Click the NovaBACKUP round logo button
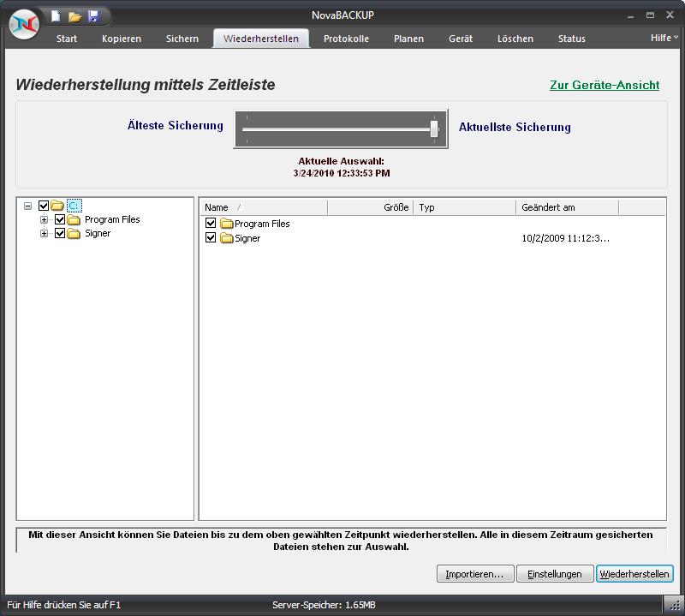Viewport: 685px width, 616px height. [25, 24]
